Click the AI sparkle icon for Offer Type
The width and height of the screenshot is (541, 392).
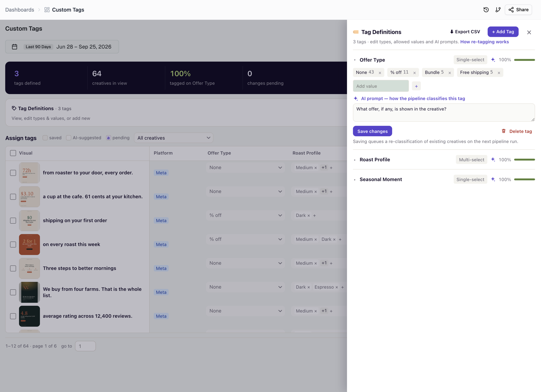[x=493, y=60]
